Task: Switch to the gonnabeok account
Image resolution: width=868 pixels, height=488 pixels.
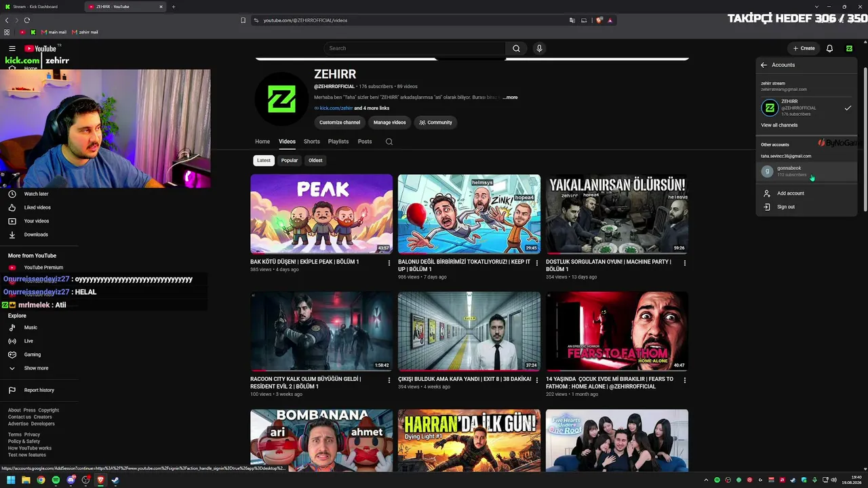Action: (x=806, y=171)
